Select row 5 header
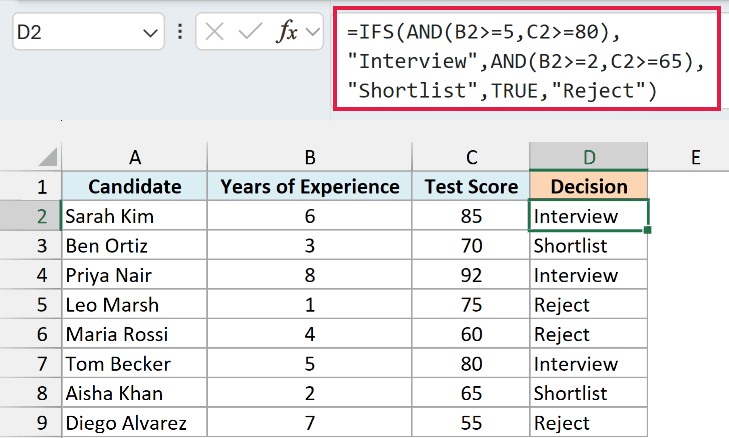729x438 pixels. 31,305
